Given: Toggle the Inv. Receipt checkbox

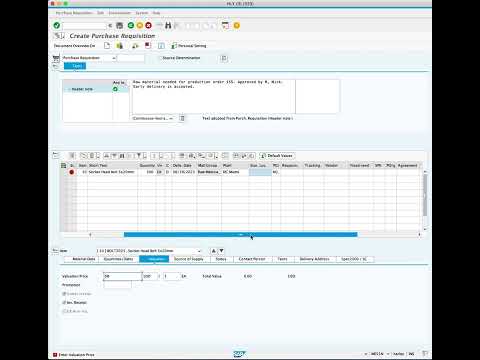Looking at the screenshot, I should [64, 302].
